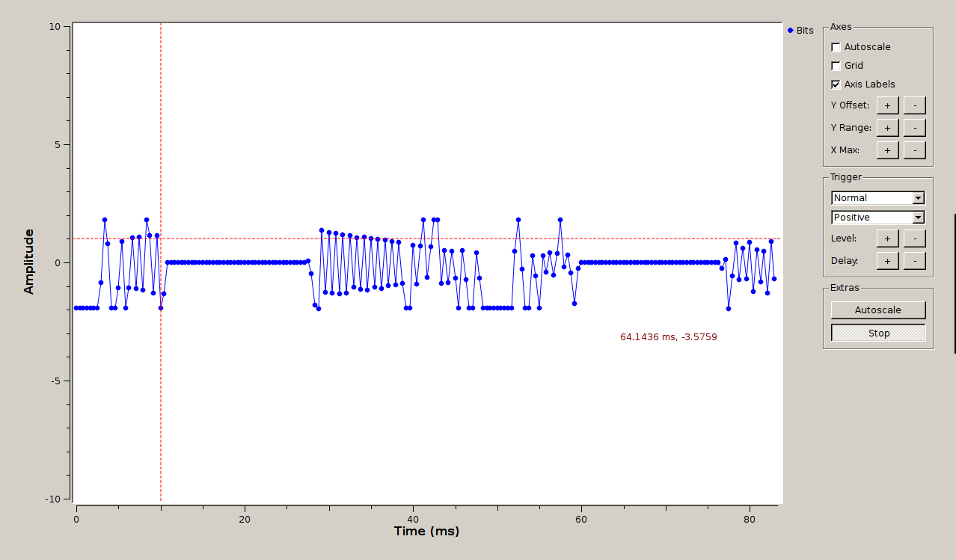Lower trigger Level with minus button

click(914, 239)
